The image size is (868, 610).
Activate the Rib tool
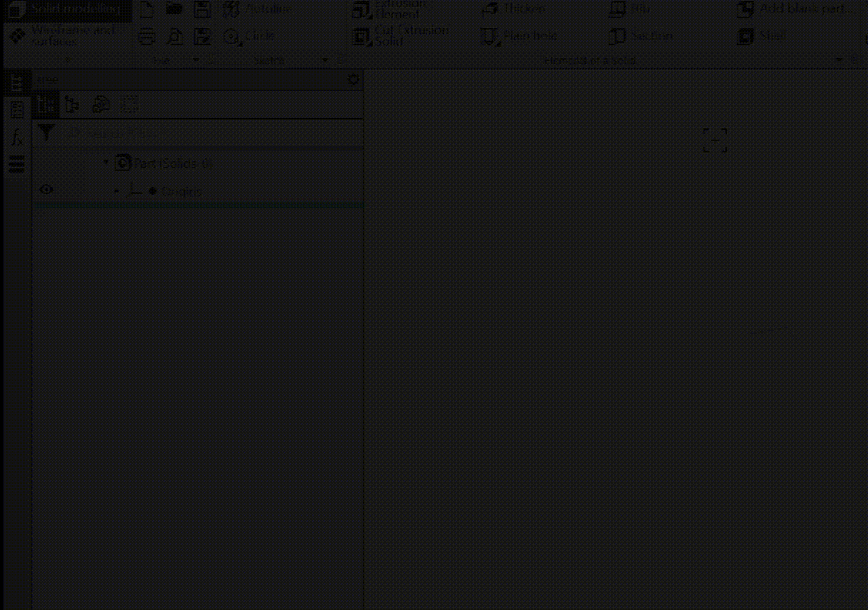click(x=630, y=9)
